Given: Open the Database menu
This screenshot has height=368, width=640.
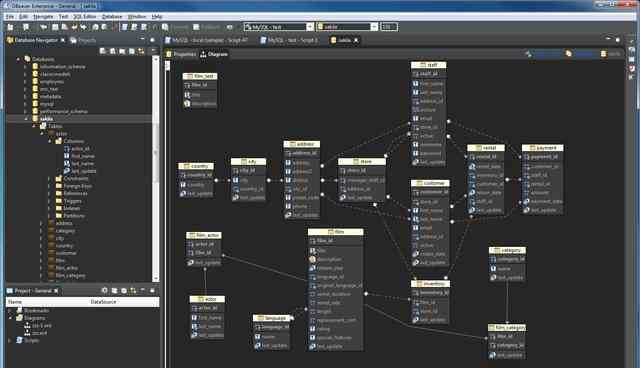Looking at the screenshot, I should pyautogui.click(x=112, y=17).
